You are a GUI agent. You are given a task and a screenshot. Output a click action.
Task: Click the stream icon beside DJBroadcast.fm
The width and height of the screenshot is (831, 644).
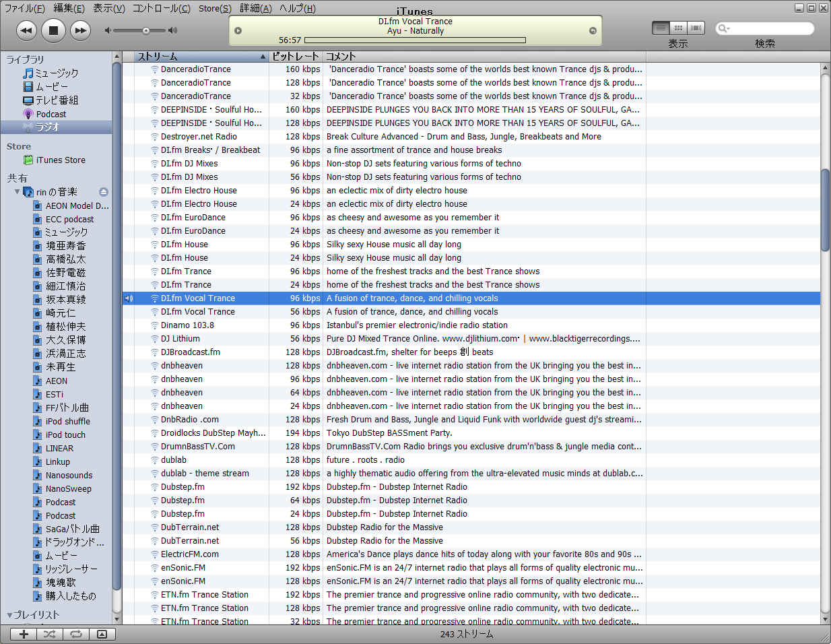(x=154, y=352)
